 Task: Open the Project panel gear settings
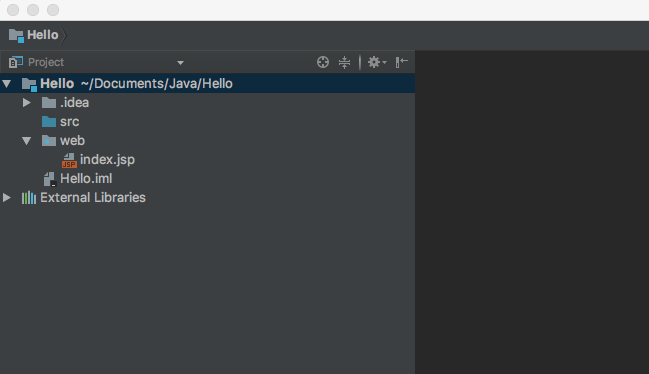coord(377,62)
